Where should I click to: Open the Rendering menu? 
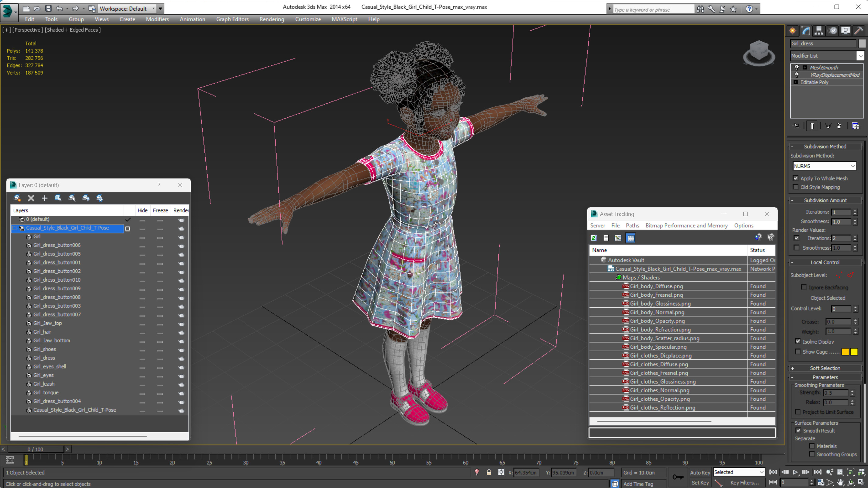tap(272, 19)
